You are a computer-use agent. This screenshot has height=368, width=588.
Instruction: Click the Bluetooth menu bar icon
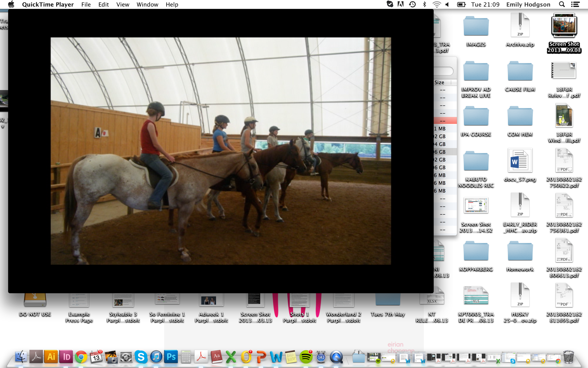(424, 4)
